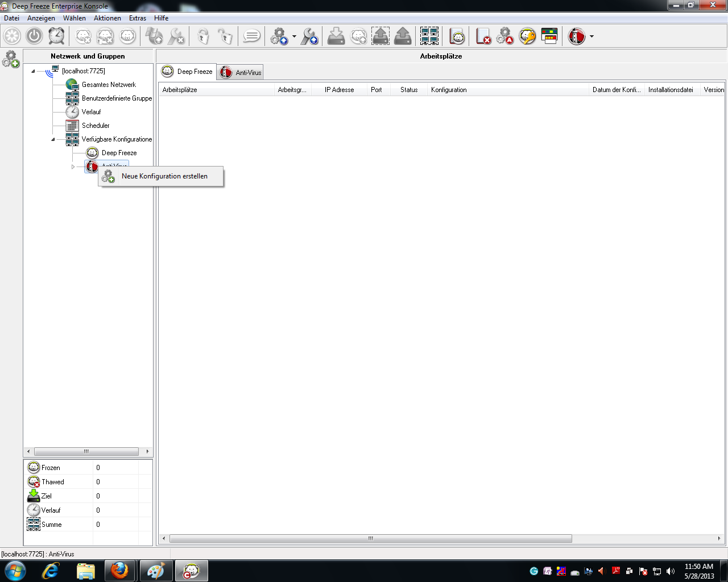
Task: Click workstation table scrollbar left arrow
Action: tap(164, 538)
